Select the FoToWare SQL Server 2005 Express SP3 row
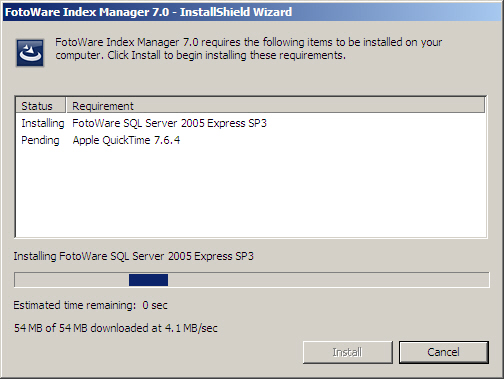The height and width of the screenshot is (379, 504). (x=251, y=123)
